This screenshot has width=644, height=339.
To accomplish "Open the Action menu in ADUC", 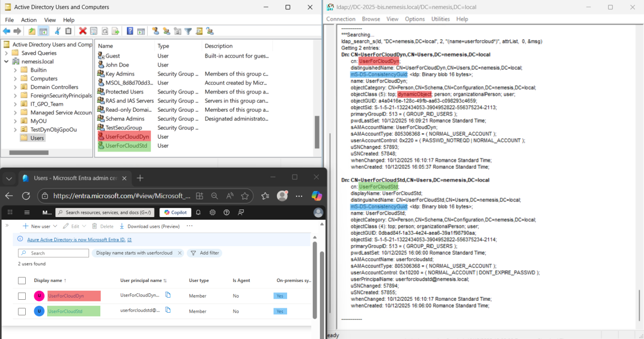I will 29,19.
